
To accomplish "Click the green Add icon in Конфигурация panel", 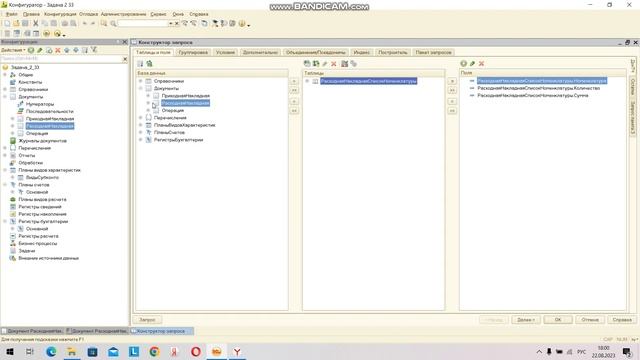I will point(31,50).
